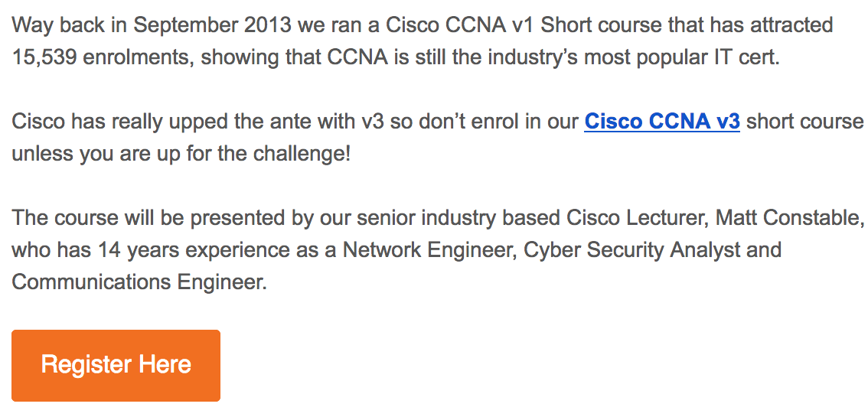Screen dimensions: 868x407
Task: Click the name 'Matt Constable'
Action: coord(787,218)
